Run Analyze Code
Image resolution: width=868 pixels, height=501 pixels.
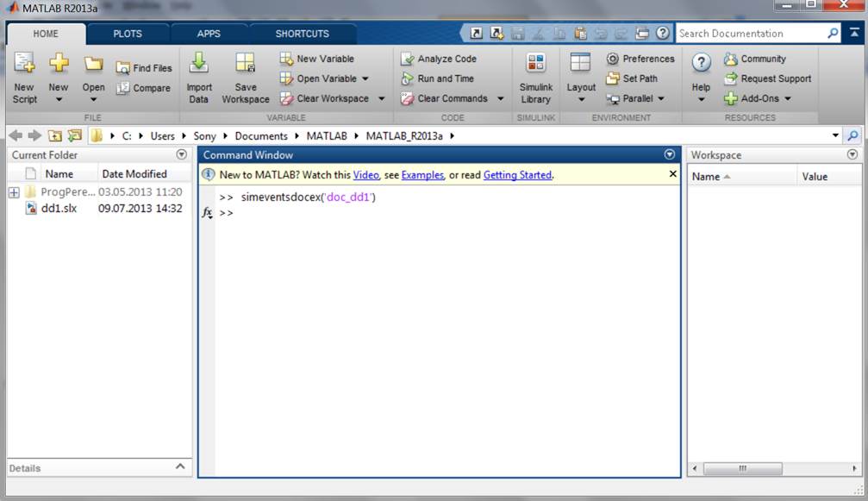(439, 59)
